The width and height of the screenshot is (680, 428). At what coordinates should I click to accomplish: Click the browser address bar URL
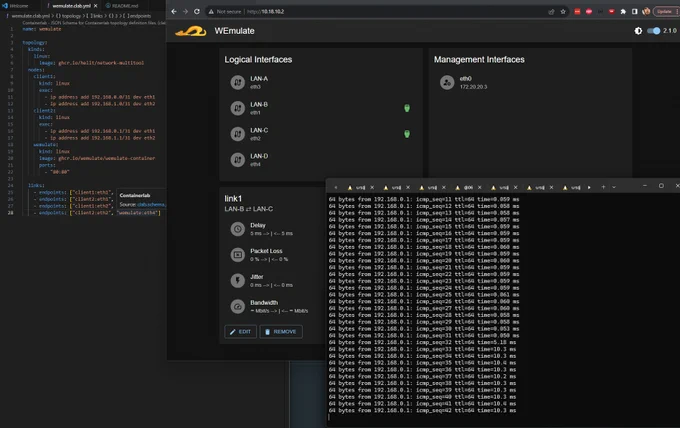(x=266, y=12)
